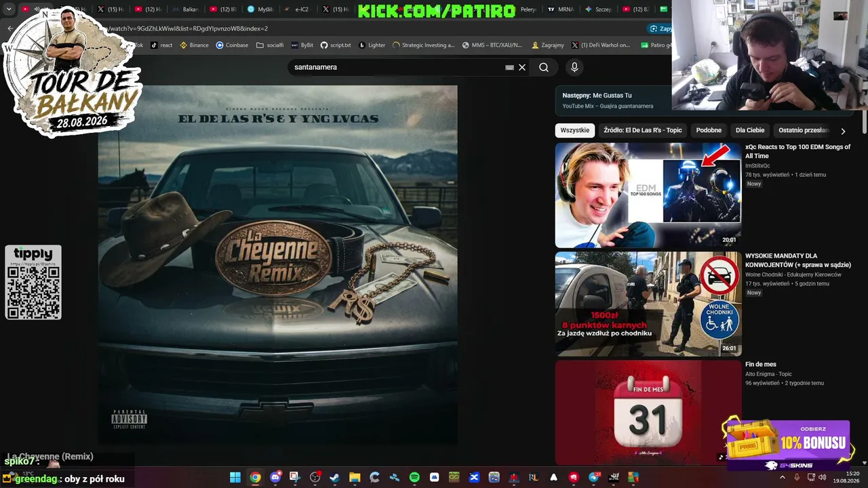This screenshot has height=488, width=868.
Task: Switch to the Peleryn browser tab
Action: click(528, 9)
